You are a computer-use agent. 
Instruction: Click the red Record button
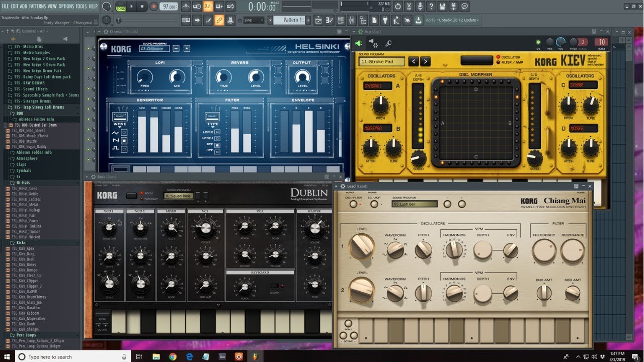pos(153,7)
